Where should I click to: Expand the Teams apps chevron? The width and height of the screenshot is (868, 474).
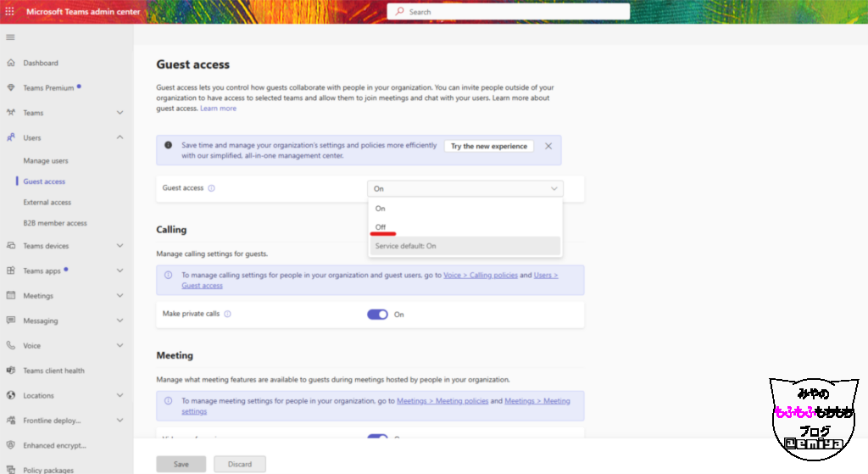(120, 270)
